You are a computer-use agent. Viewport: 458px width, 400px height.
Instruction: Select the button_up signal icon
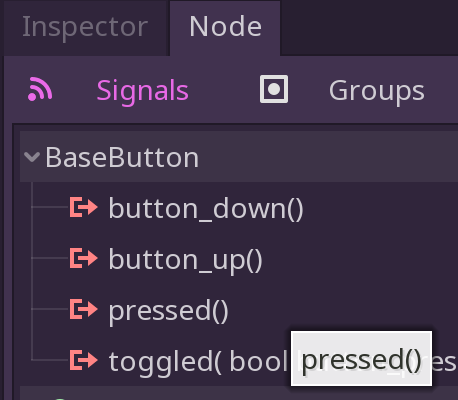point(83,258)
